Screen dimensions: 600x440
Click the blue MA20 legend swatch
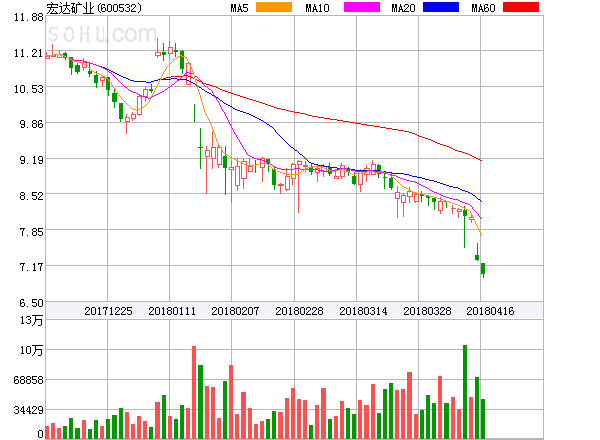(x=441, y=7)
